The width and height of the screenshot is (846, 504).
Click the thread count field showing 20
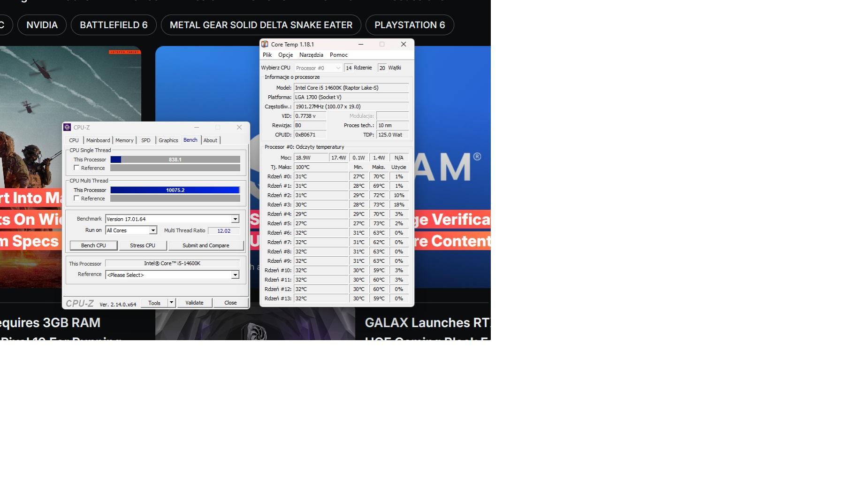[x=382, y=68]
